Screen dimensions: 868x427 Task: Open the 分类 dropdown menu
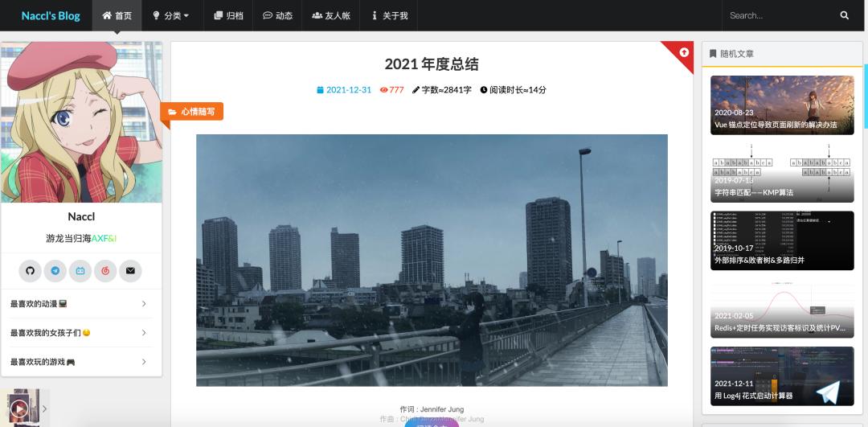point(170,15)
